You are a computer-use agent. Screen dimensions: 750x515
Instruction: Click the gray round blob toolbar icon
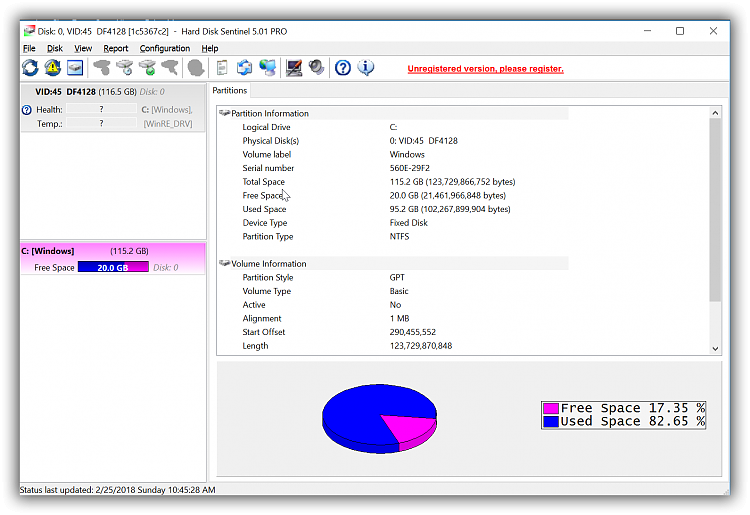pyautogui.click(x=196, y=68)
